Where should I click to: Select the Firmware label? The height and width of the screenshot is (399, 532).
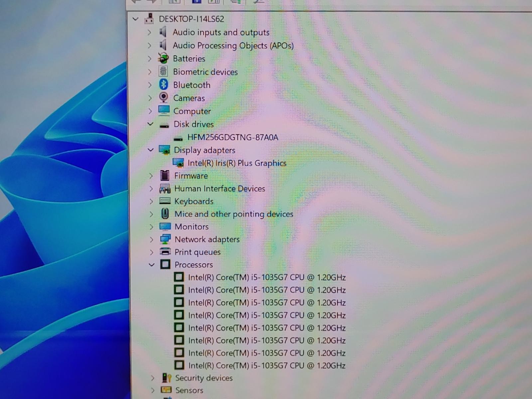pyautogui.click(x=191, y=176)
